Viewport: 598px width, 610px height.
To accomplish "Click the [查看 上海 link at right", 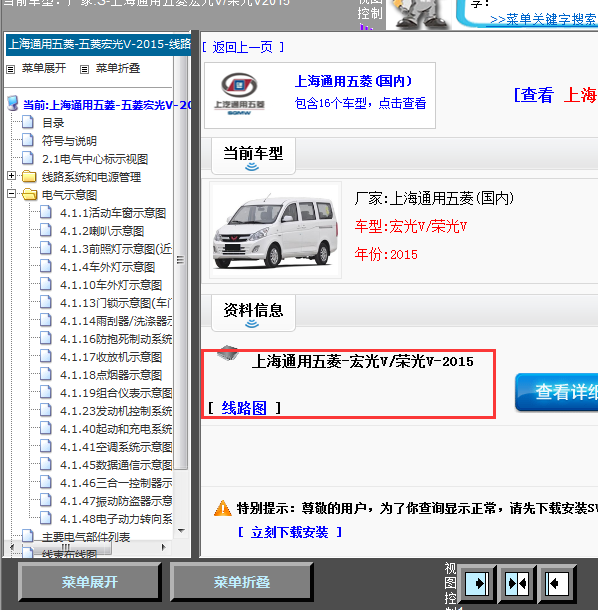I will (x=556, y=95).
